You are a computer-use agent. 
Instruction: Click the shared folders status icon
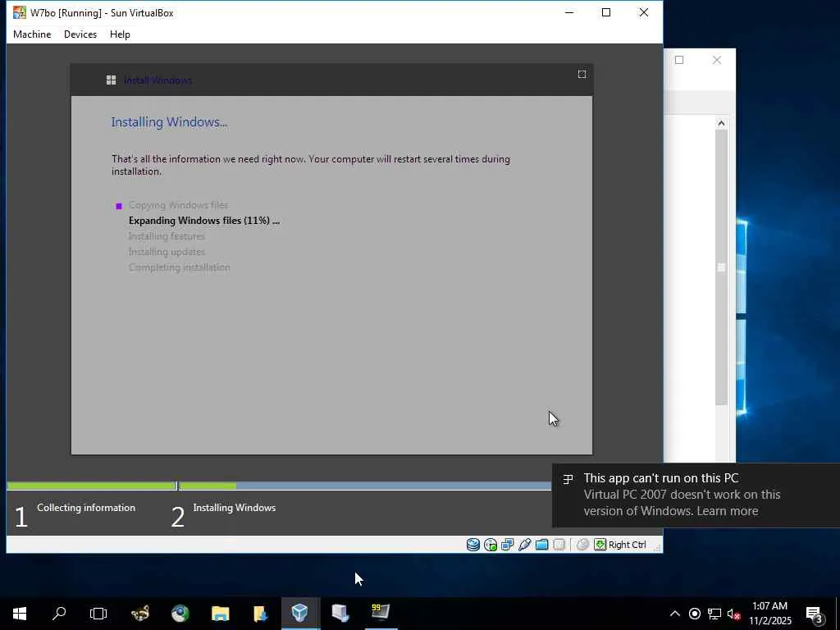point(541,545)
